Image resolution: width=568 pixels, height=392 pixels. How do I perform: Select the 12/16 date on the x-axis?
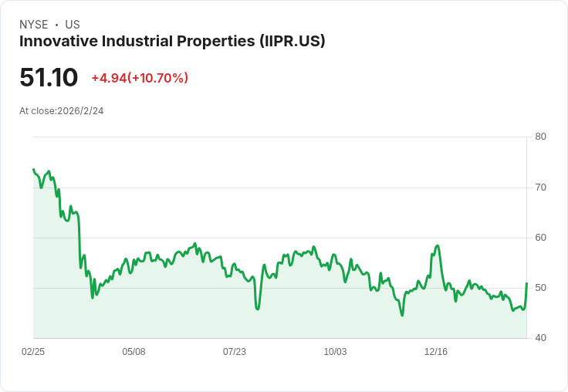(x=436, y=351)
